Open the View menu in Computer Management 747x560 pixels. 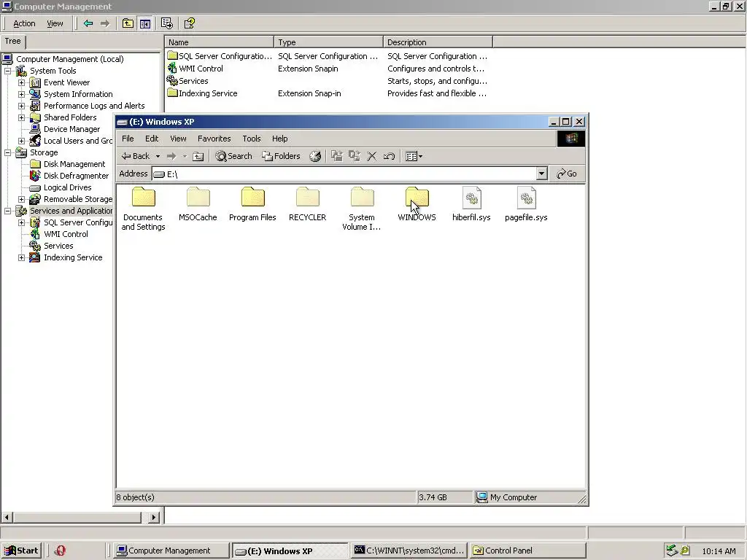click(55, 23)
